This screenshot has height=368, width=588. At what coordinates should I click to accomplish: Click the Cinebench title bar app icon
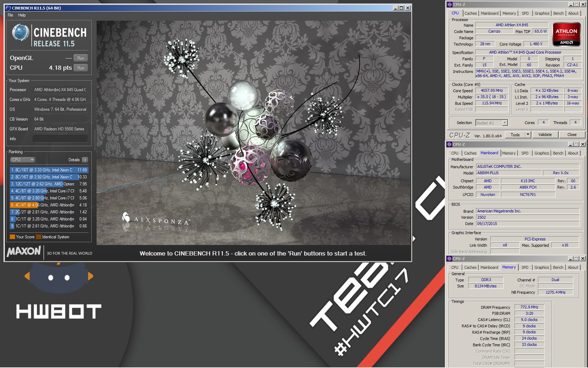(x=8, y=8)
